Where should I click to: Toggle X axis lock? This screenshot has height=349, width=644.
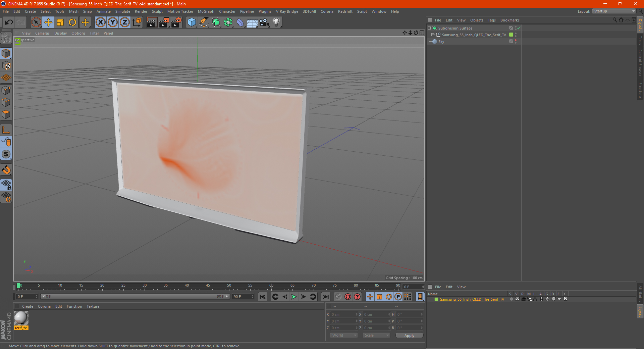[100, 22]
